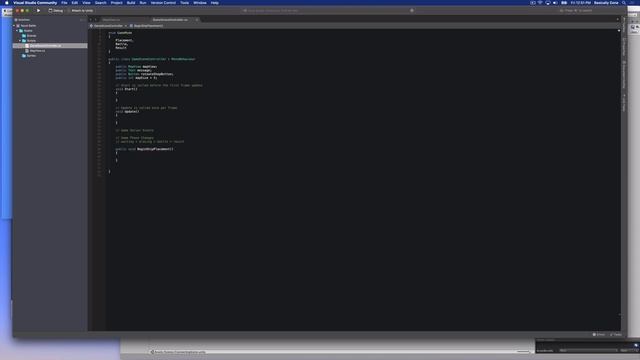This screenshot has height=360, width=640.
Task: Open the Help menu
Action: coord(215,2)
